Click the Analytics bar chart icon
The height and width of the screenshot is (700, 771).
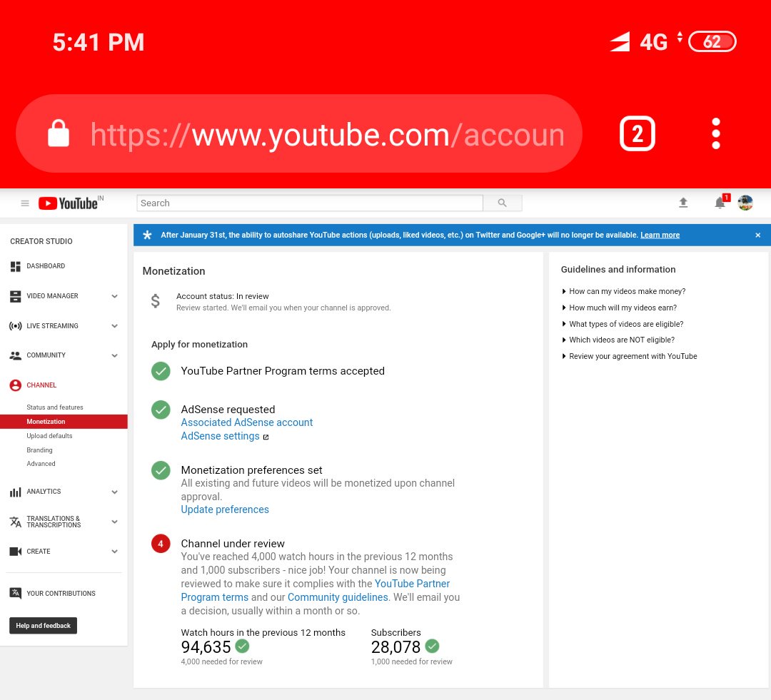(x=15, y=492)
